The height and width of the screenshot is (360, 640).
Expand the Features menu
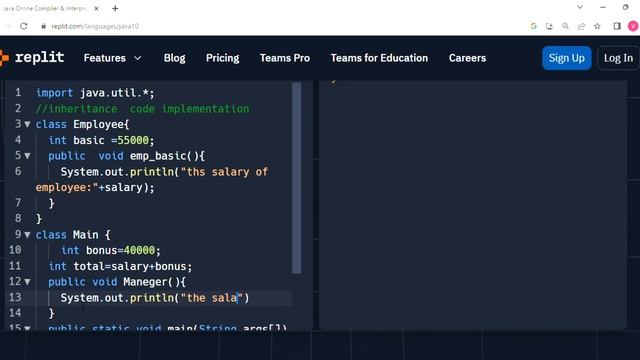click(x=112, y=58)
